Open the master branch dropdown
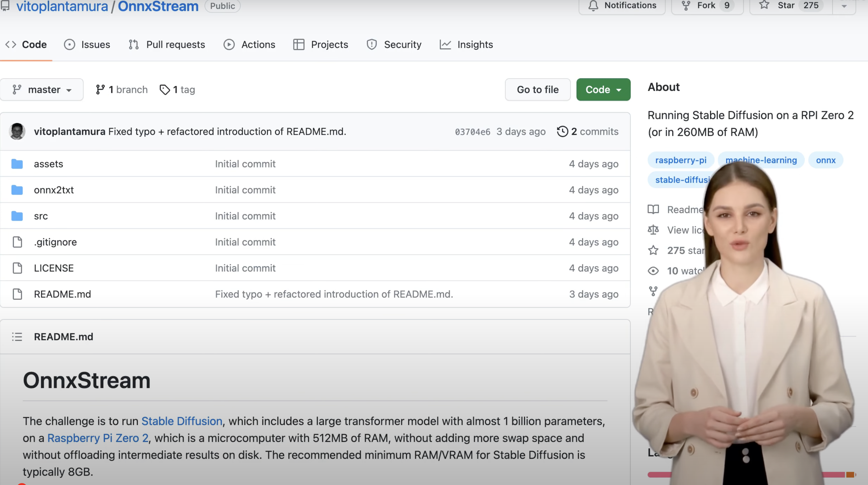 point(42,90)
